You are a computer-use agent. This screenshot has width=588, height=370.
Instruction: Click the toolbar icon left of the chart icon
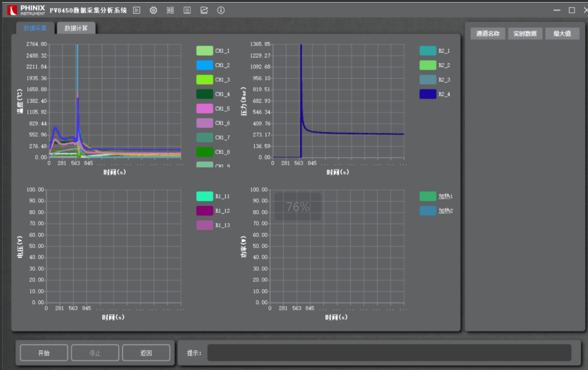click(187, 10)
